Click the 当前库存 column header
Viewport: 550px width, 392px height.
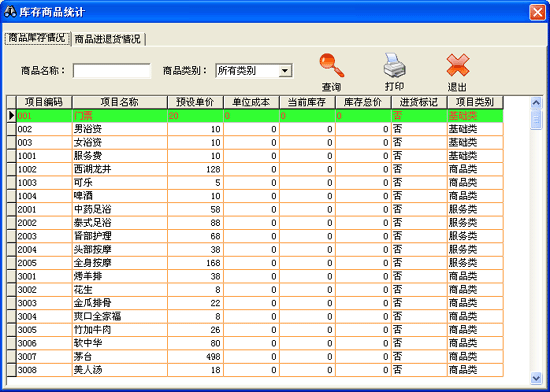[307, 102]
